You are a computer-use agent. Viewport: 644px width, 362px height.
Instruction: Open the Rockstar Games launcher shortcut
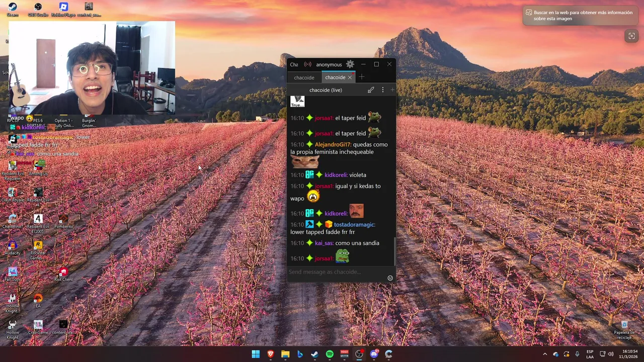tap(38, 250)
